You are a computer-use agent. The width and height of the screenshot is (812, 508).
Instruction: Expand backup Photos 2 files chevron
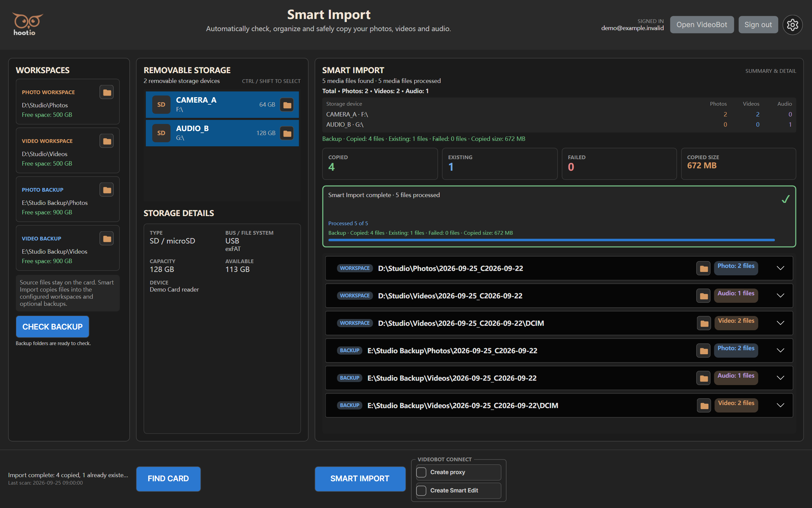(780, 351)
